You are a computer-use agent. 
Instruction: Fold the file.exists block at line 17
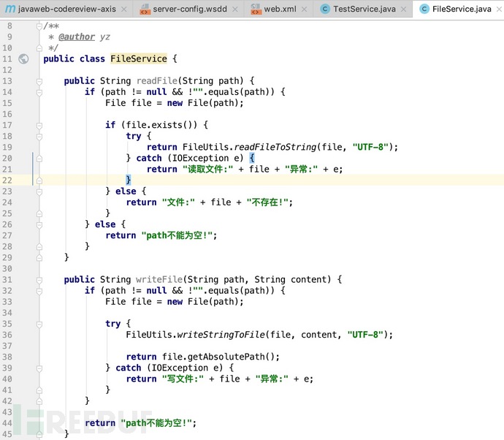[x=39, y=126]
